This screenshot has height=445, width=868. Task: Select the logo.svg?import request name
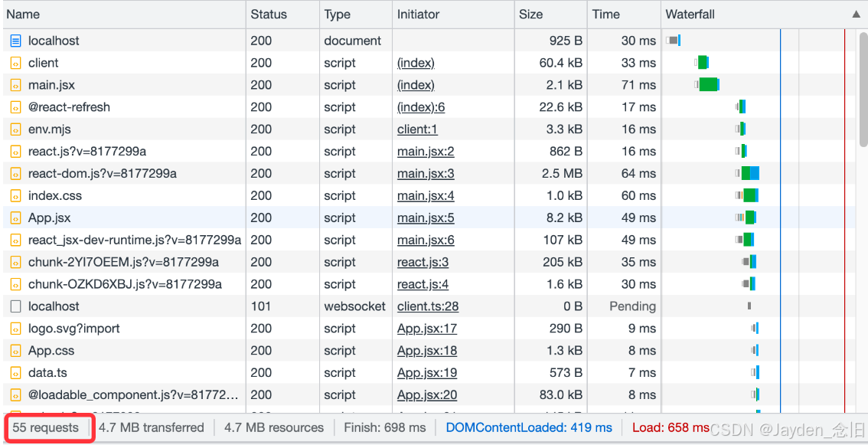pyautogui.click(x=74, y=329)
